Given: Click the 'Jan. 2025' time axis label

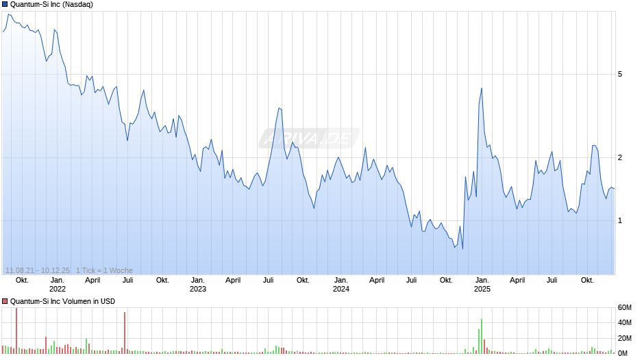Looking at the screenshot, I should (x=482, y=285).
